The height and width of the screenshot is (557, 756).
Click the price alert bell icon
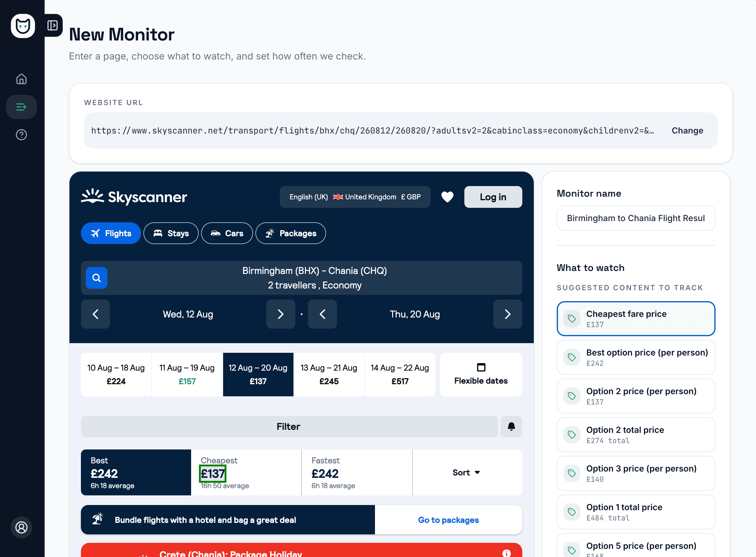(511, 427)
